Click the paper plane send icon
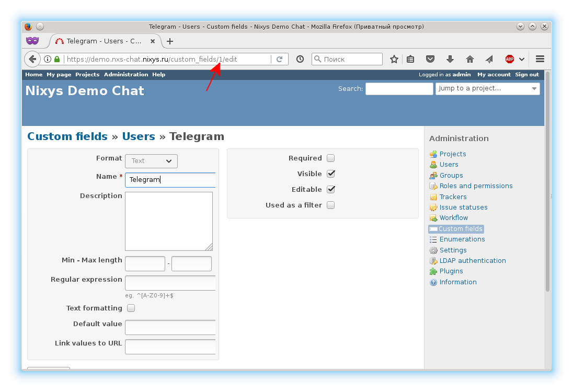The image size is (573, 392). (x=490, y=59)
